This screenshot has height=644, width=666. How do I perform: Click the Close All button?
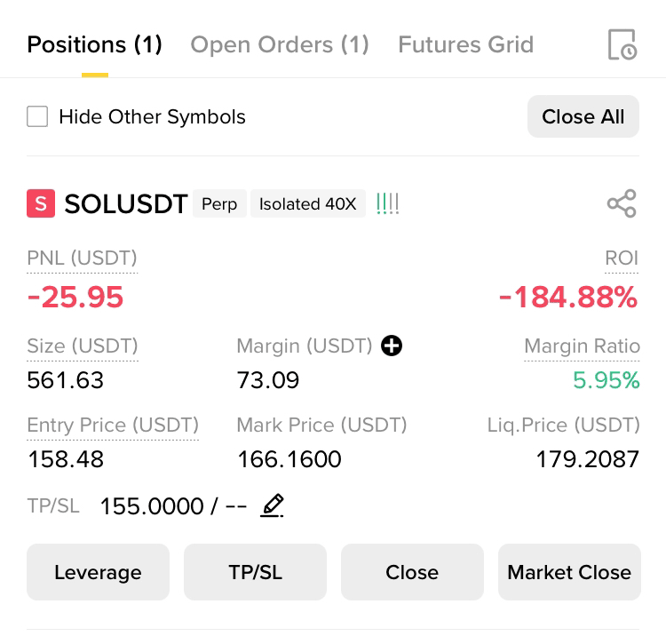(583, 116)
